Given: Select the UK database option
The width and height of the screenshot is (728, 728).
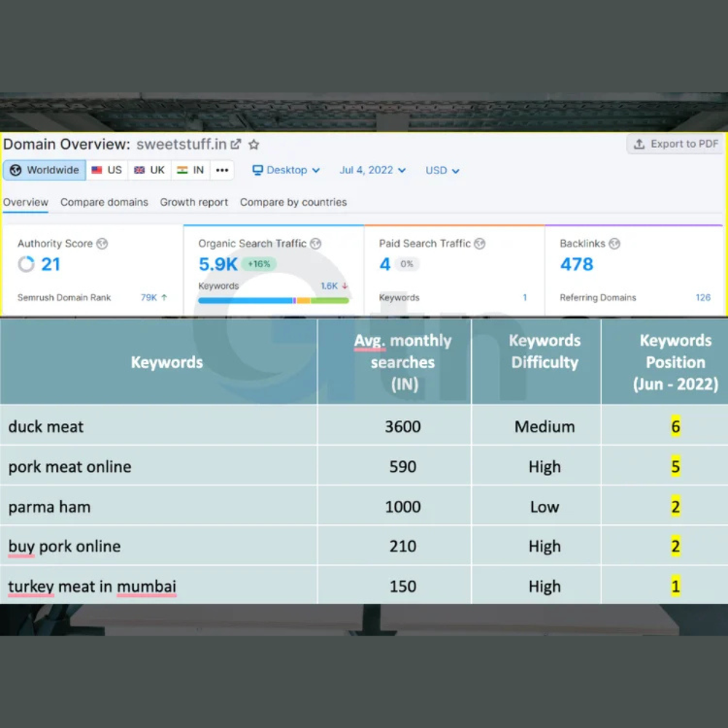Looking at the screenshot, I should pyautogui.click(x=149, y=170).
